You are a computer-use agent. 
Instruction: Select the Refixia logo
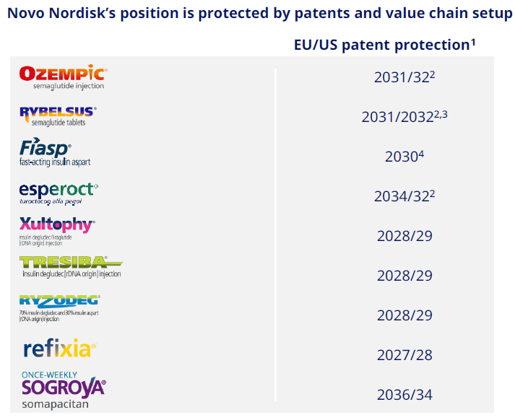(59, 350)
